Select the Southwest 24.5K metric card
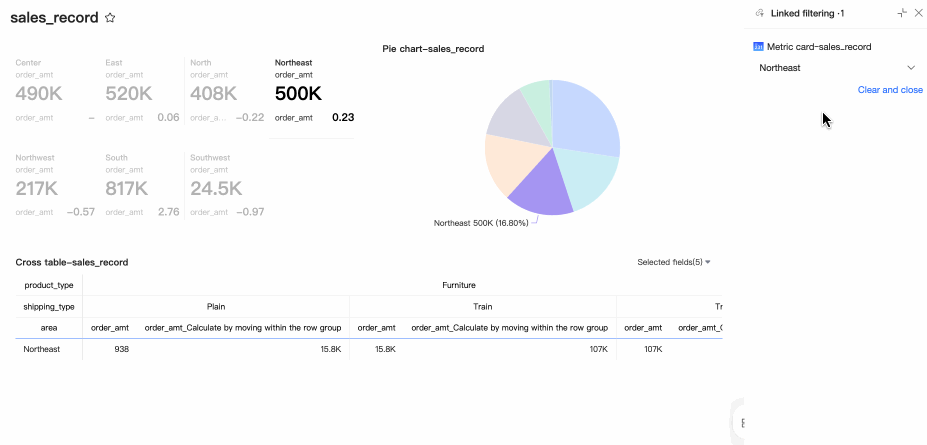 pos(227,185)
